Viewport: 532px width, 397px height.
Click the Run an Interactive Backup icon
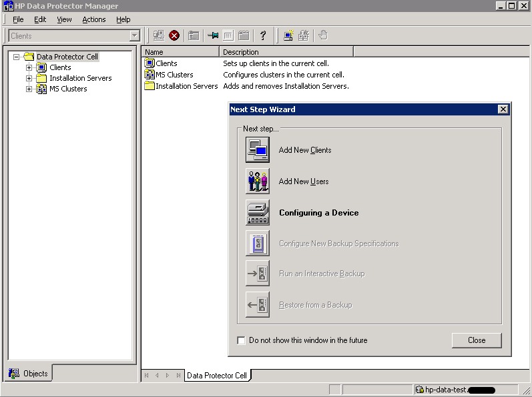coord(258,274)
